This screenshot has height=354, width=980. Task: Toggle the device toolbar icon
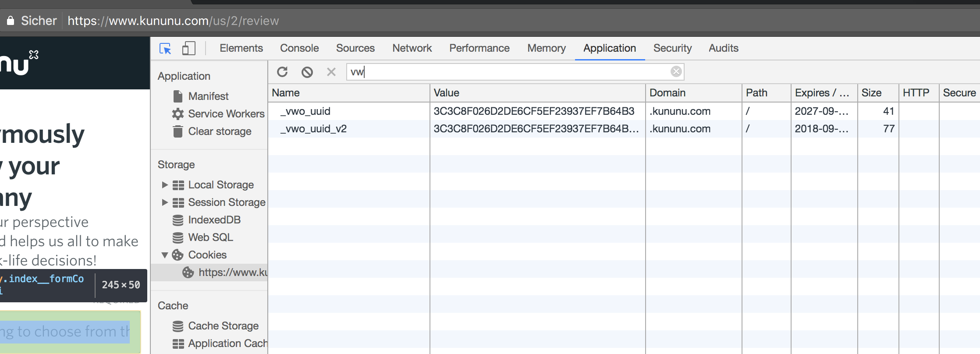point(188,48)
